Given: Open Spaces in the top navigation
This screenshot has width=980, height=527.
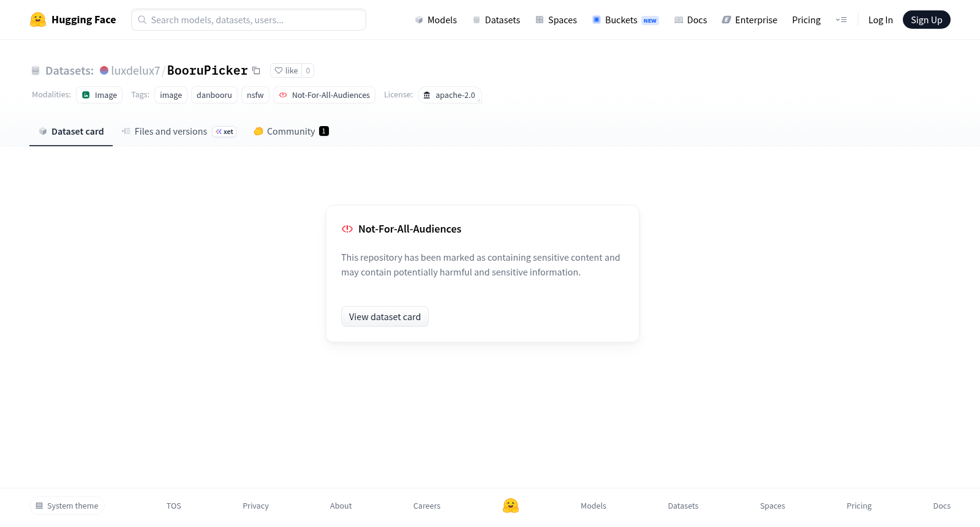Looking at the screenshot, I should 556,20.
